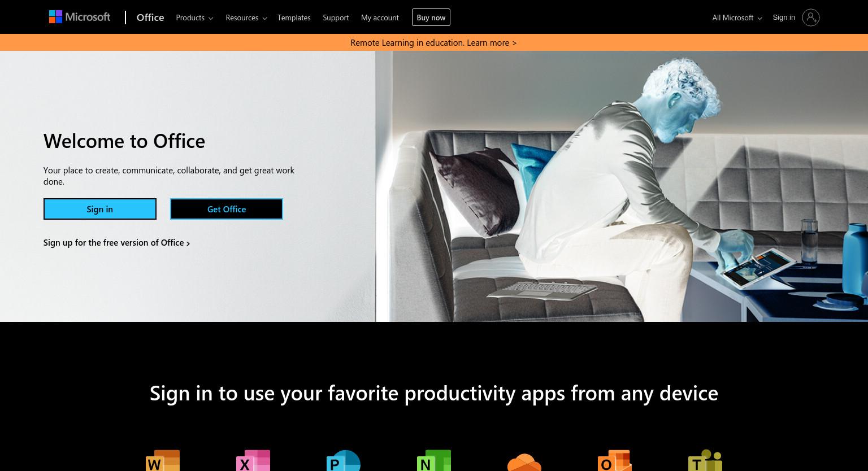Image resolution: width=868 pixels, height=471 pixels.
Task: Open the OneNote app icon
Action: click(x=434, y=461)
